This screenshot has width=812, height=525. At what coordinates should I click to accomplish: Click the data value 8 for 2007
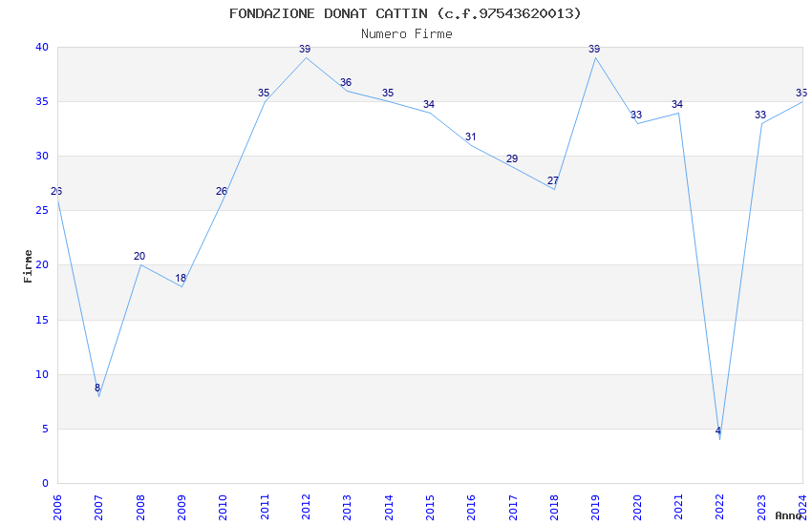97,388
